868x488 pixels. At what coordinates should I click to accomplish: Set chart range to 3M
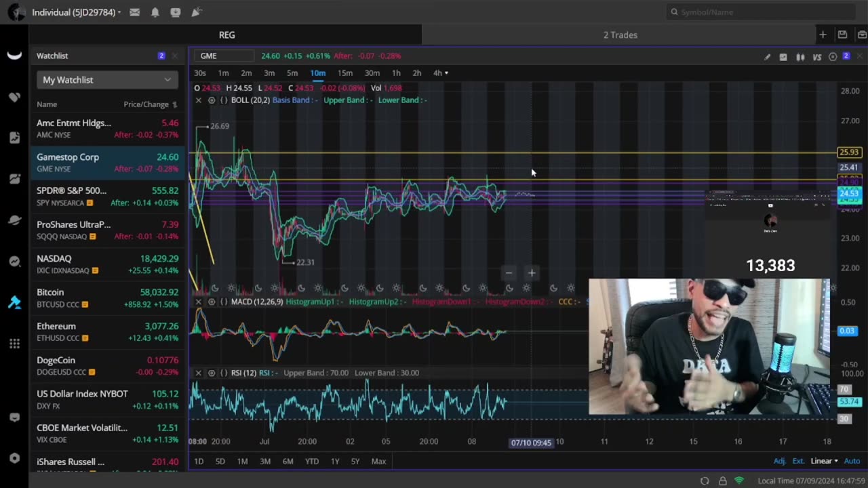[265, 462]
